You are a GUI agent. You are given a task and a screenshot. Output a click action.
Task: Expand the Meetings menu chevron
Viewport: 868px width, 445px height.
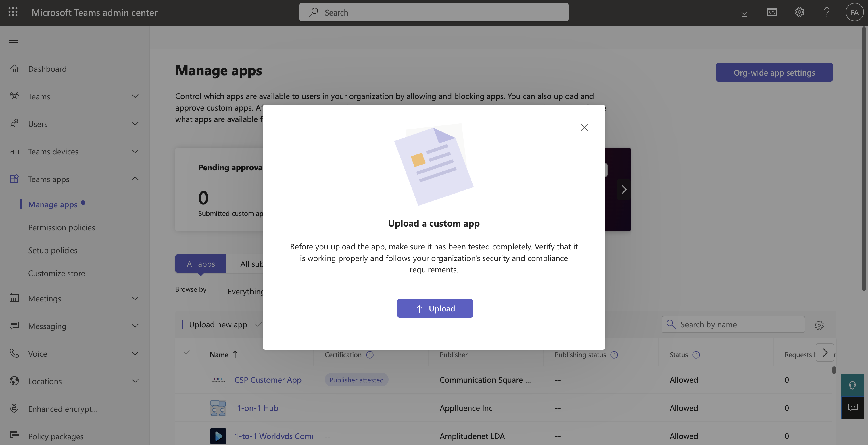(135, 298)
